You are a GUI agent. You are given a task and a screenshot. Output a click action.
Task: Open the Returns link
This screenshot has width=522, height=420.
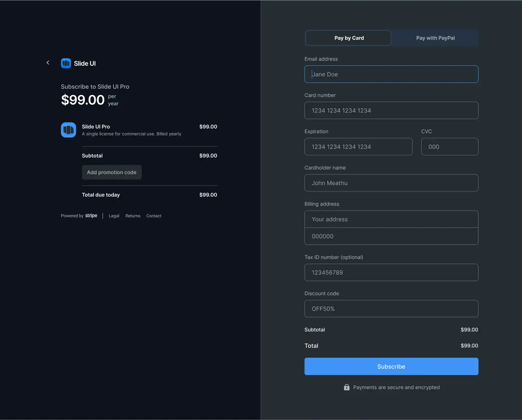(133, 216)
